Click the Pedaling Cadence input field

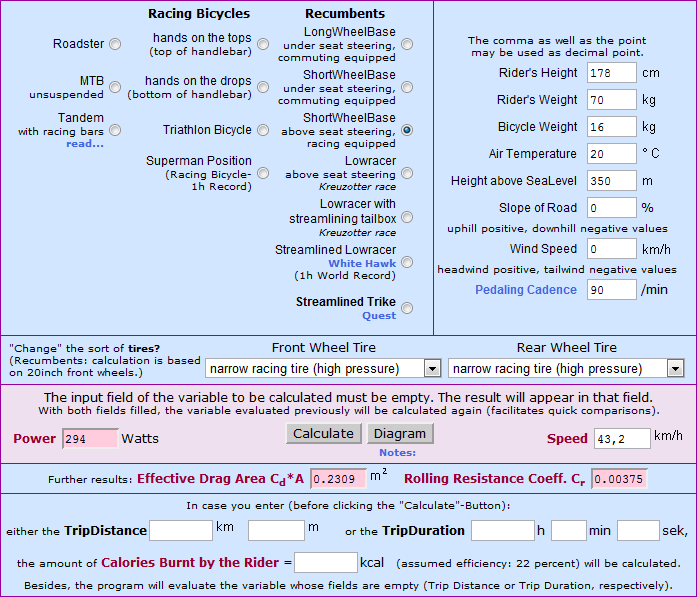(x=612, y=290)
